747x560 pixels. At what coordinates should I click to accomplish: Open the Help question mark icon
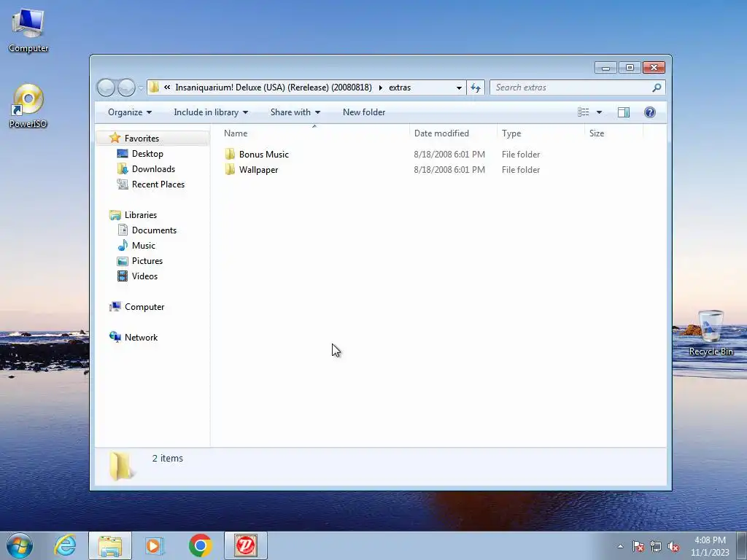point(649,112)
